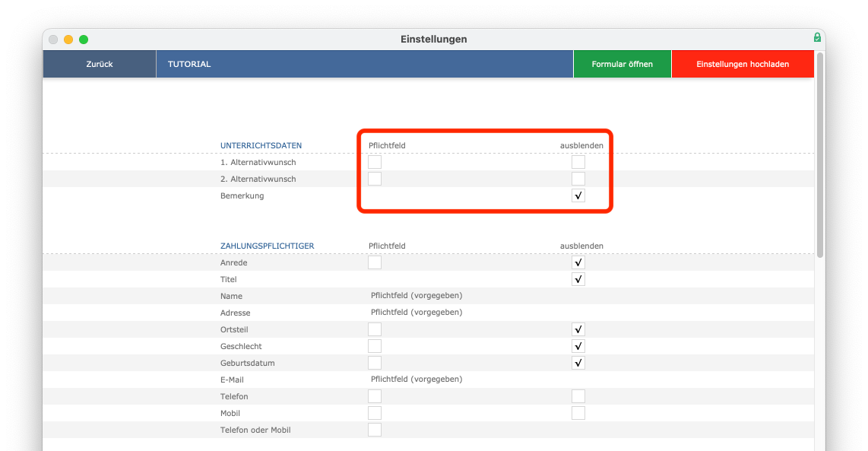Click the Geburtsdatum row label

248,363
